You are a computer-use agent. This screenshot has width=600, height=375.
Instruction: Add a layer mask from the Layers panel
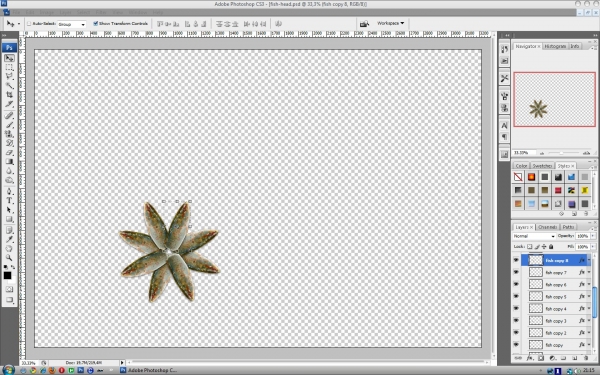[541, 358]
